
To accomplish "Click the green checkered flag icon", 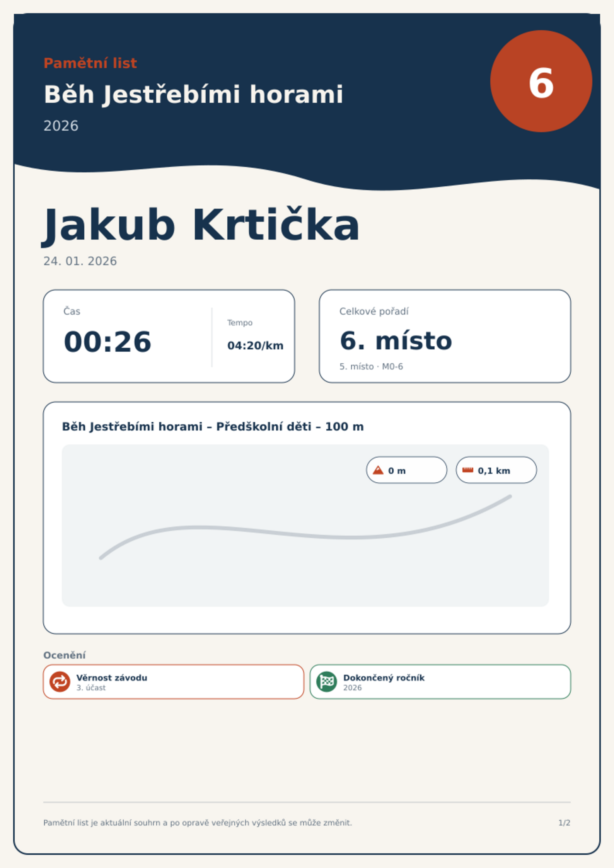I will 327,681.
